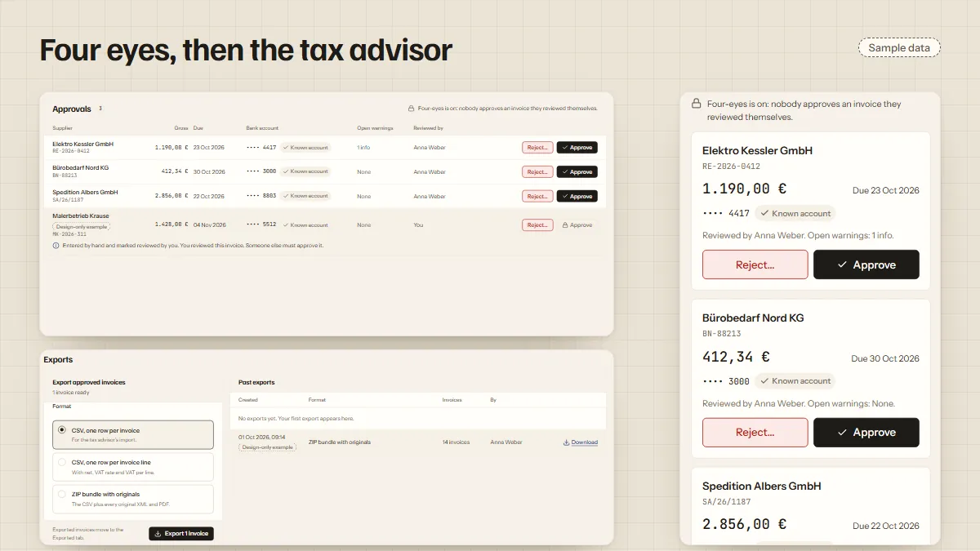Click invoice number 'MK-2026-311'

[69, 235]
